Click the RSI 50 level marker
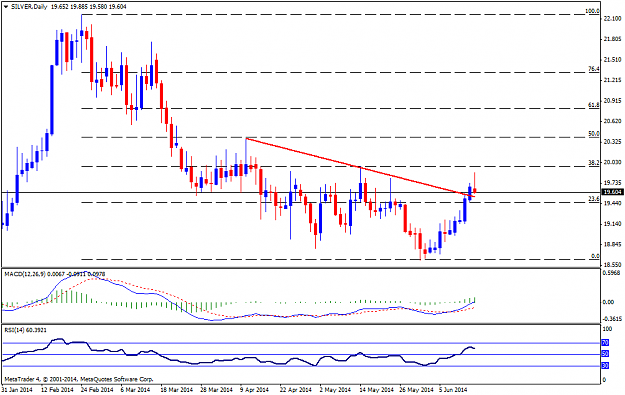Screen dimensions: 625x395 coord(605,354)
